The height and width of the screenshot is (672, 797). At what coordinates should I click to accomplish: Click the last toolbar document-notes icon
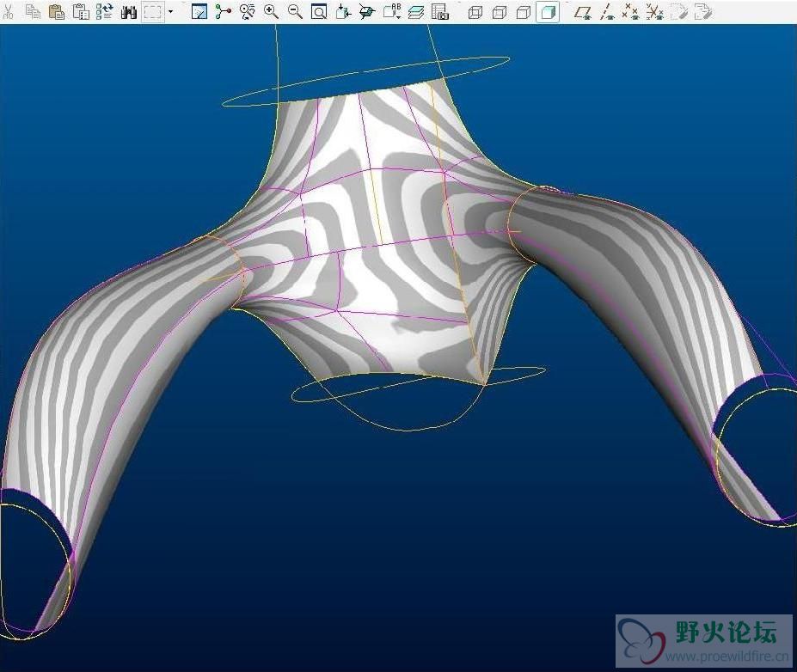click(x=703, y=12)
